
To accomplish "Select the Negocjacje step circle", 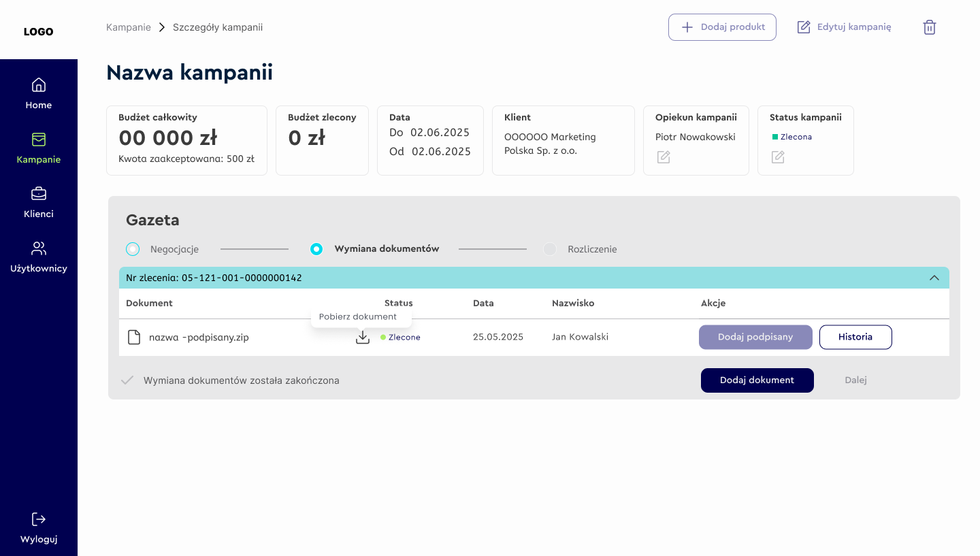I will (133, 249).
